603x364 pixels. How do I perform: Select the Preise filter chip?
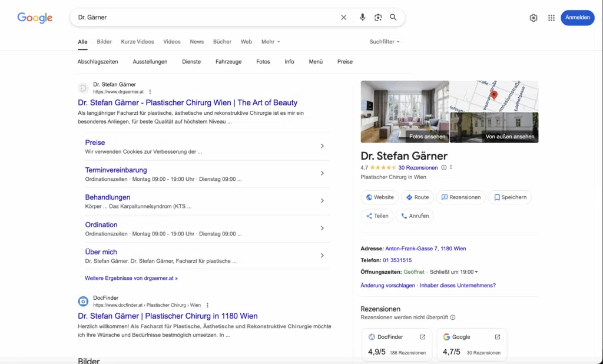coord(345,62)
